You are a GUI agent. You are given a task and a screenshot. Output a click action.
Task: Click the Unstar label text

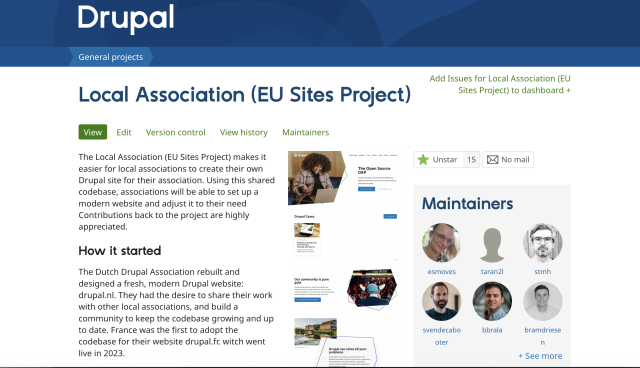click(445, 160)
